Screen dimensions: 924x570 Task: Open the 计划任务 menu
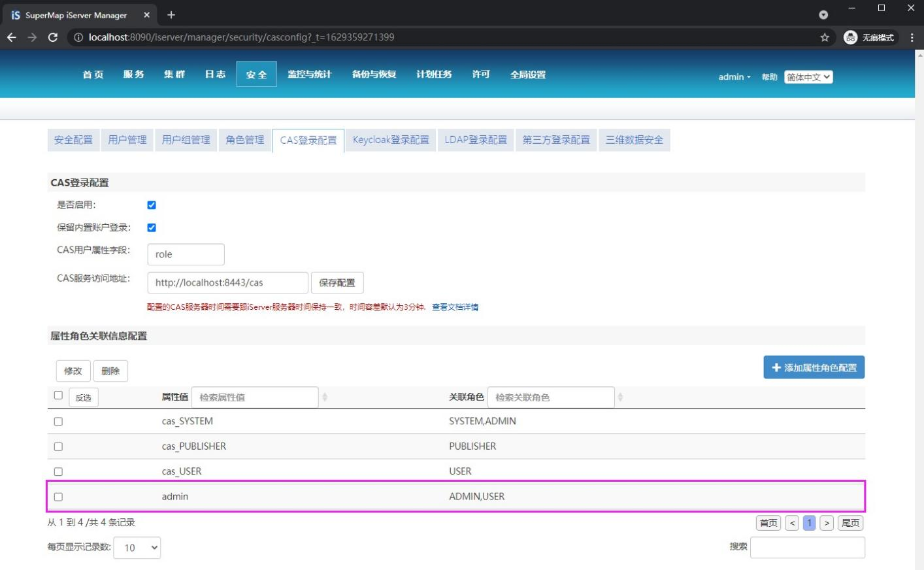[x=434, y=75]
